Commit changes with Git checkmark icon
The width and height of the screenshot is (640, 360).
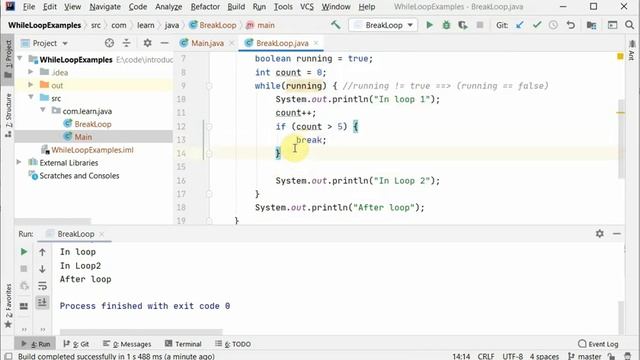click(537, 25)
